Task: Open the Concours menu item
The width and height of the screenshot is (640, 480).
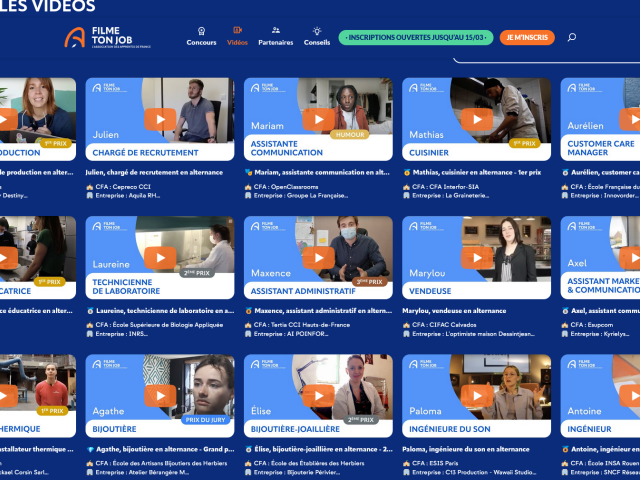Action: click(x=201, y=36)
